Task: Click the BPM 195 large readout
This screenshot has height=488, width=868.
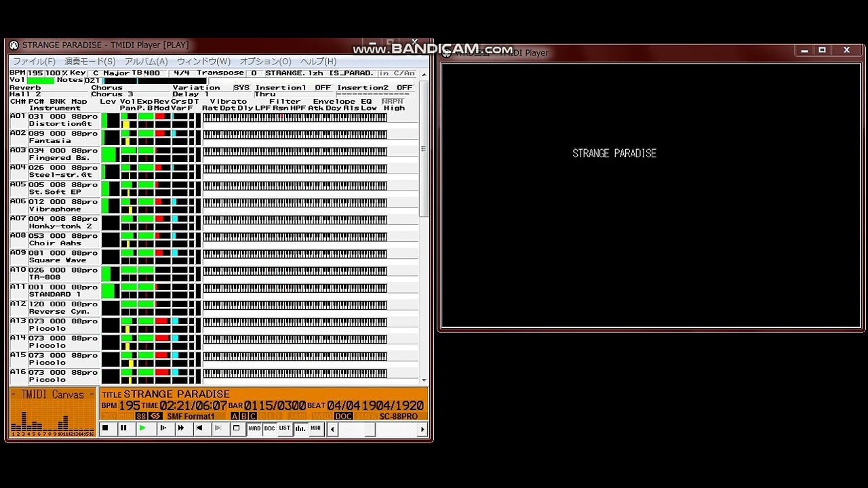Action: pos(130,405)
